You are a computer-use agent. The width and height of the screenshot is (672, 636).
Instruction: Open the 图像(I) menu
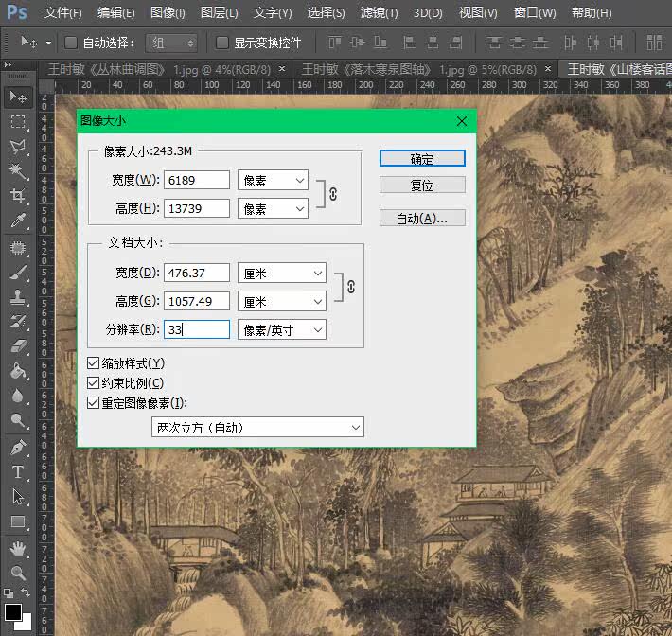pyautogui.click(x=168, y=13)
